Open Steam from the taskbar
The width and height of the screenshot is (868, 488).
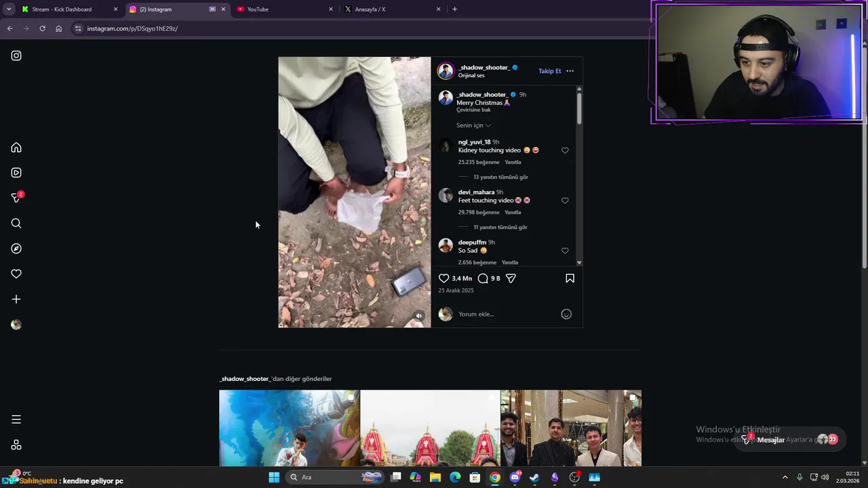click(534, 477)
